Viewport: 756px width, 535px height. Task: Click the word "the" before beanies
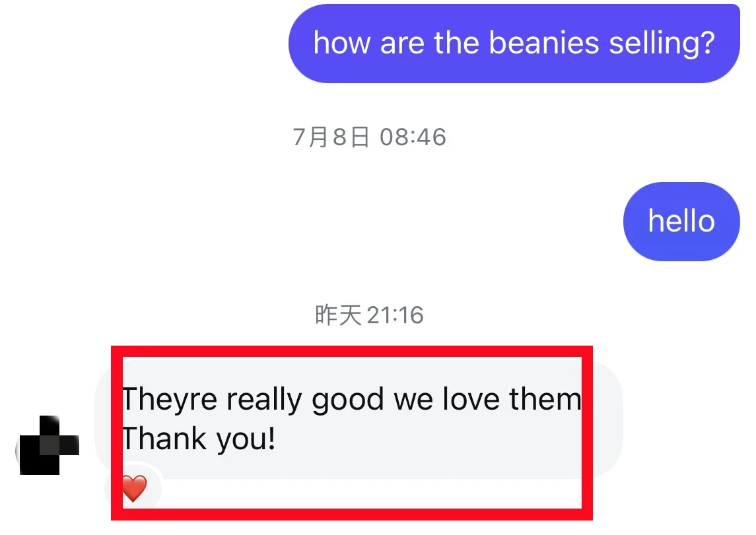tap(457, 43)
